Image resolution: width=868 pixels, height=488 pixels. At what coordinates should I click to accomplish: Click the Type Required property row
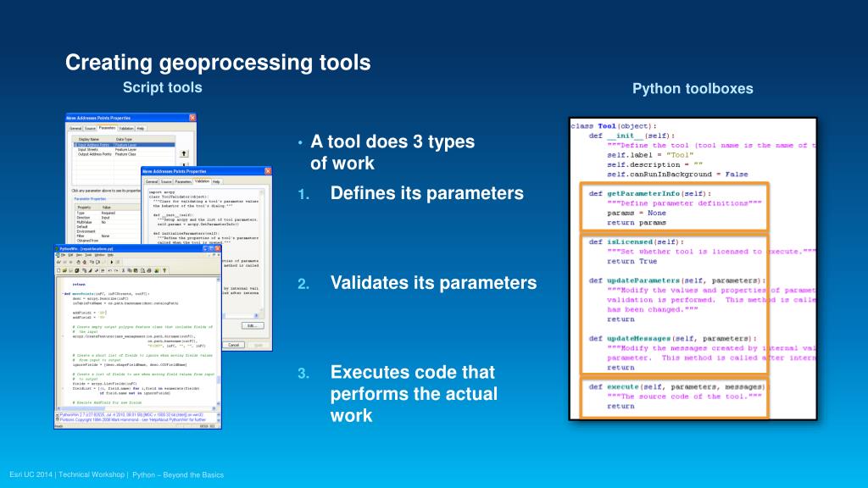coord(107,213)
